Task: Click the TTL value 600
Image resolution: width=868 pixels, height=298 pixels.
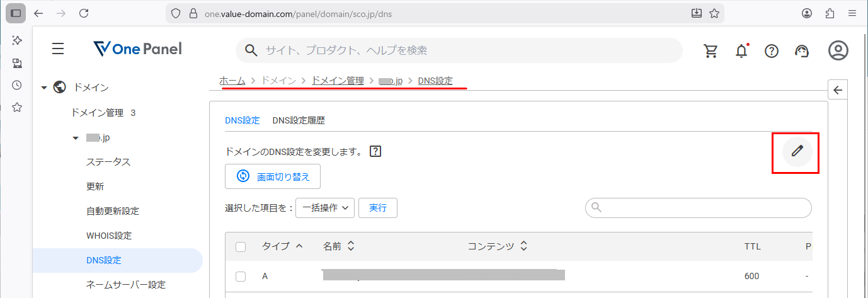Action: [751, 276]
